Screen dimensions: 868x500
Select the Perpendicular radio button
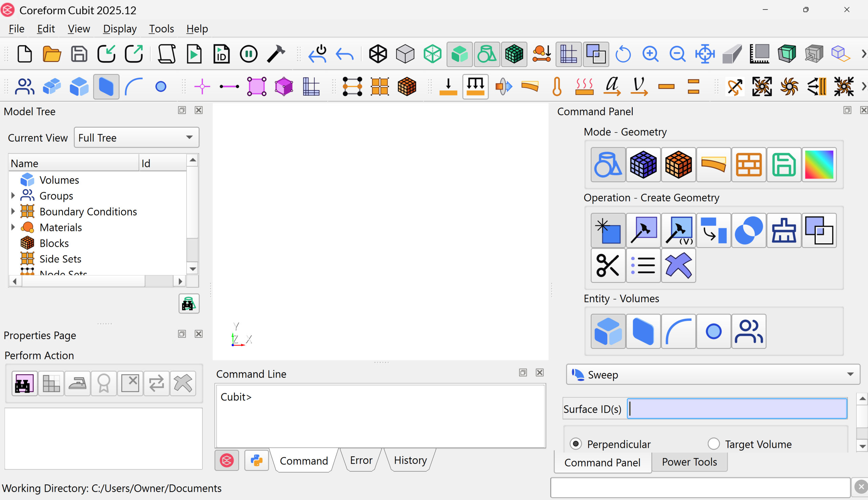576,444
